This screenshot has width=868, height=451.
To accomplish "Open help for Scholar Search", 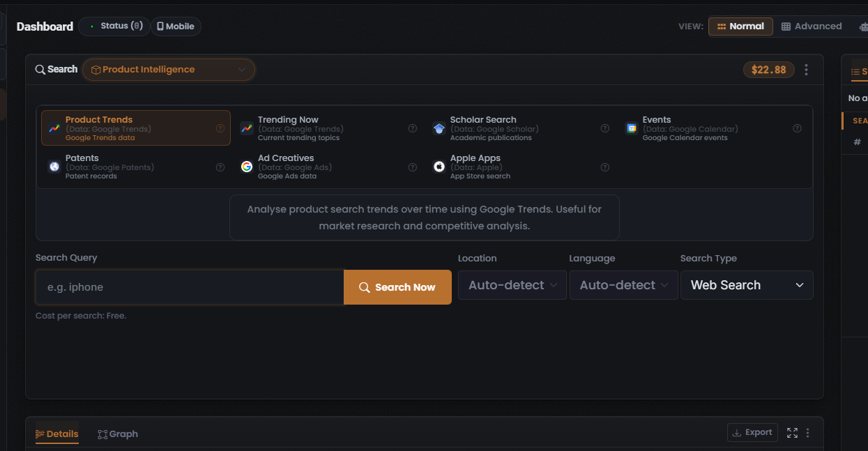I will [605, 128].
